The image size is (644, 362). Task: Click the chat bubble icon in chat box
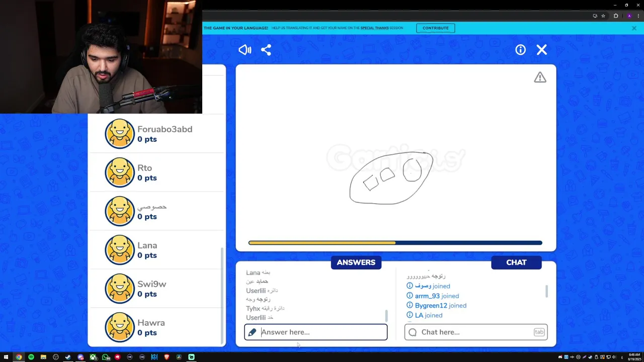point(413,332)
